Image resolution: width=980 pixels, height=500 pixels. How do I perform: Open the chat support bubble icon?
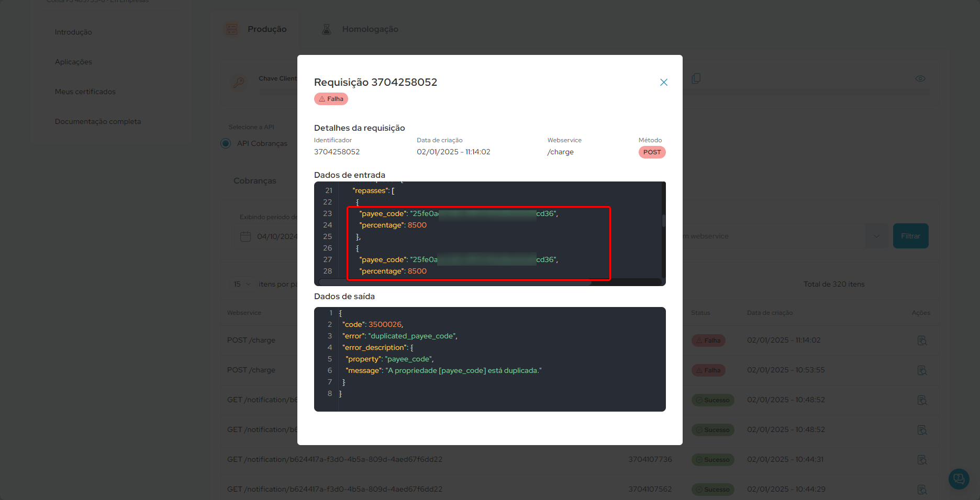[x=959, y=479]
